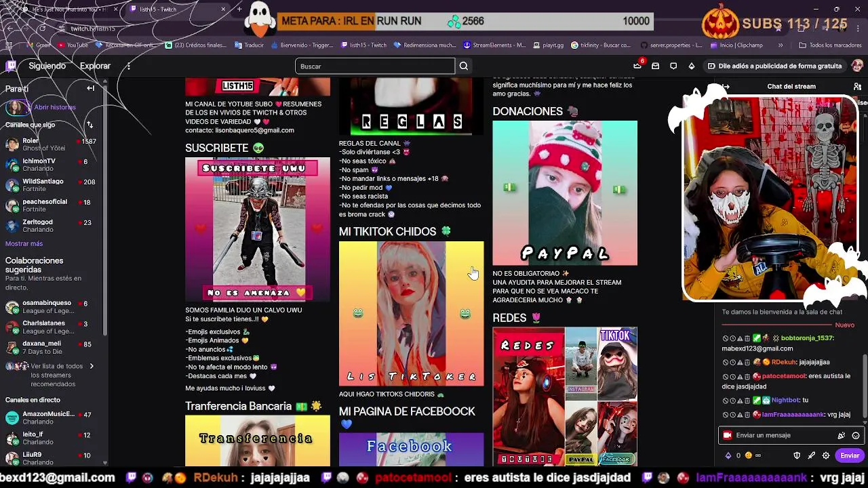Open the followed channels sort control

pyautogui.click(x=90, y=125)
